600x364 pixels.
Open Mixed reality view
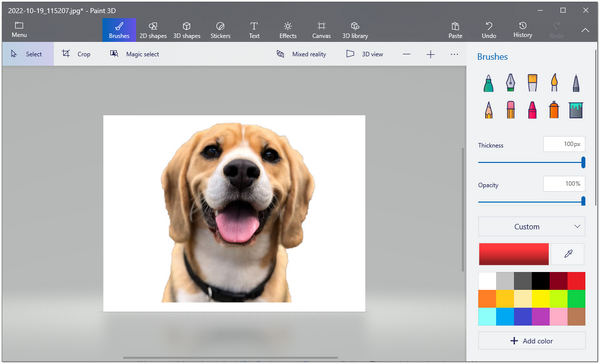coord(302,54)
